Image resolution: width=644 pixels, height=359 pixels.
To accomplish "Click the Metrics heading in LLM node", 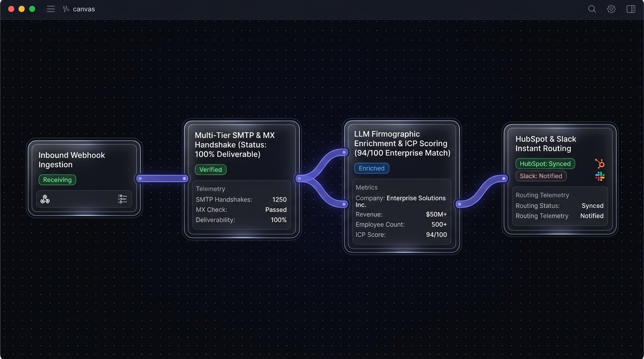I will pyautogui.click(x=366, y=187).
